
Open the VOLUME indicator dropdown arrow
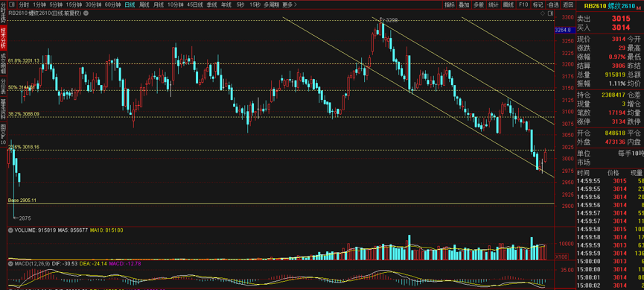click(10, 230)
